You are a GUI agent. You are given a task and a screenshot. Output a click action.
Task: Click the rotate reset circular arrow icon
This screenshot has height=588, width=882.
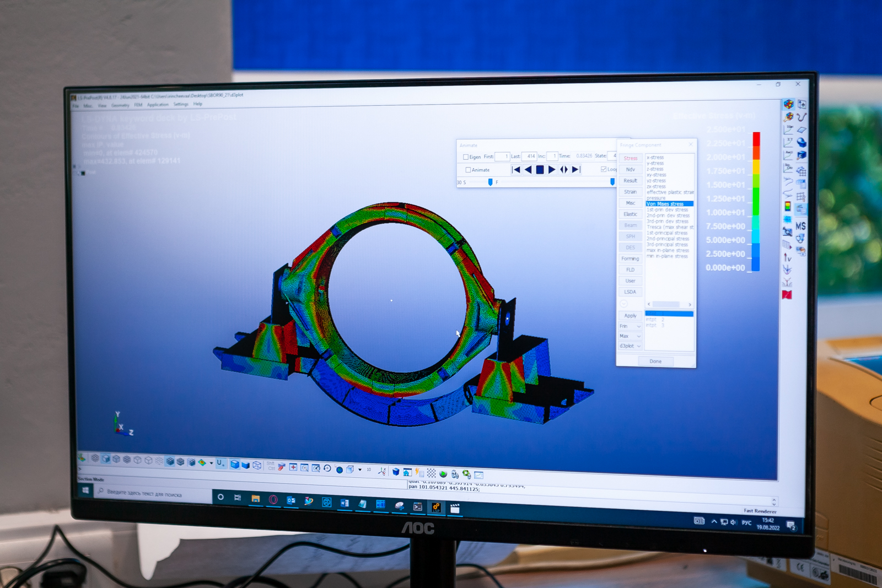(x=327, y=468)
